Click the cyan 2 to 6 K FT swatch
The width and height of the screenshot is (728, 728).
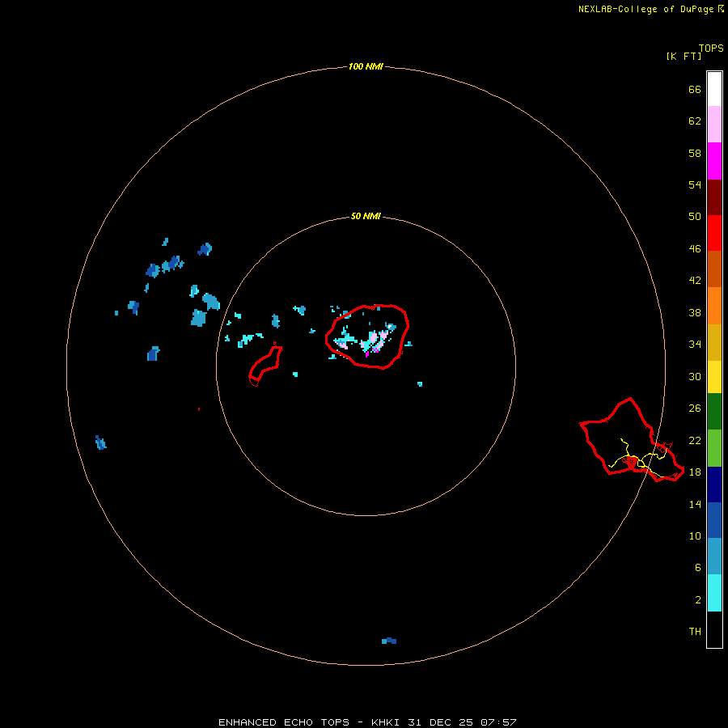coord(714,593)
